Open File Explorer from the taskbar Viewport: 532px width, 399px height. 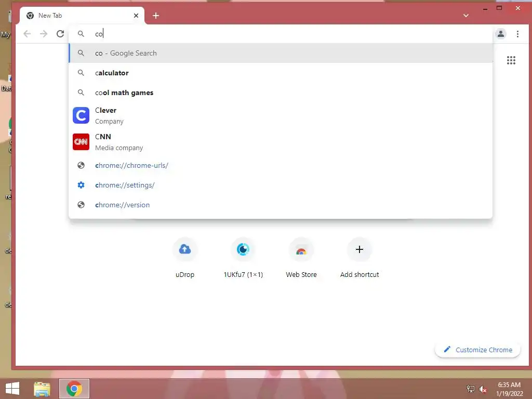pyautogui.click(x=42, y=389)
